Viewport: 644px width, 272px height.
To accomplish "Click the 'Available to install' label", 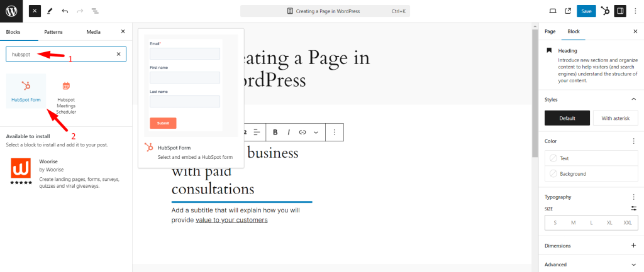I will point(28,136).
